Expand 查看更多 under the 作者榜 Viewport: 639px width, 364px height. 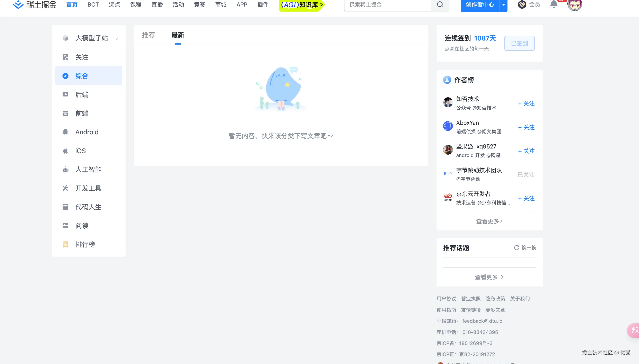click(x=489, y=221)
